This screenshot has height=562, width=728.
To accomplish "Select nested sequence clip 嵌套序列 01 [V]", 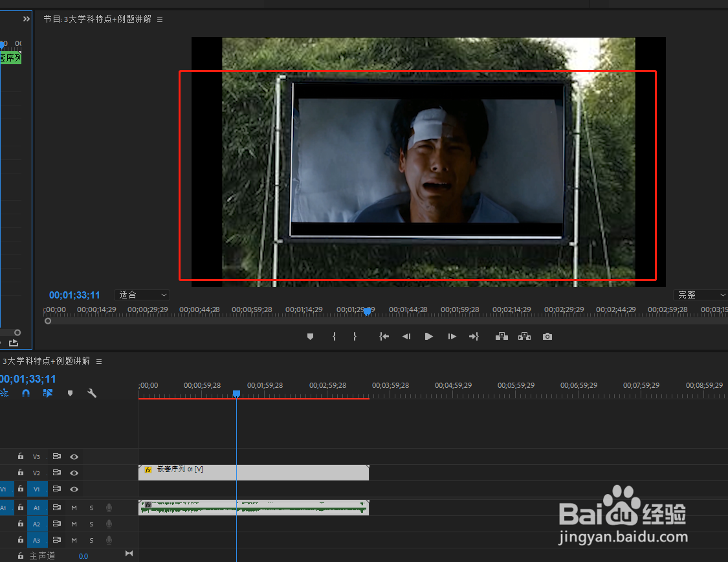I will (254, 473).
